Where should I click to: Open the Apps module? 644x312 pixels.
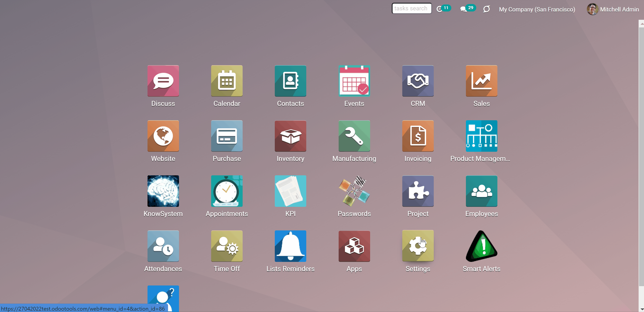pos(354,246)
